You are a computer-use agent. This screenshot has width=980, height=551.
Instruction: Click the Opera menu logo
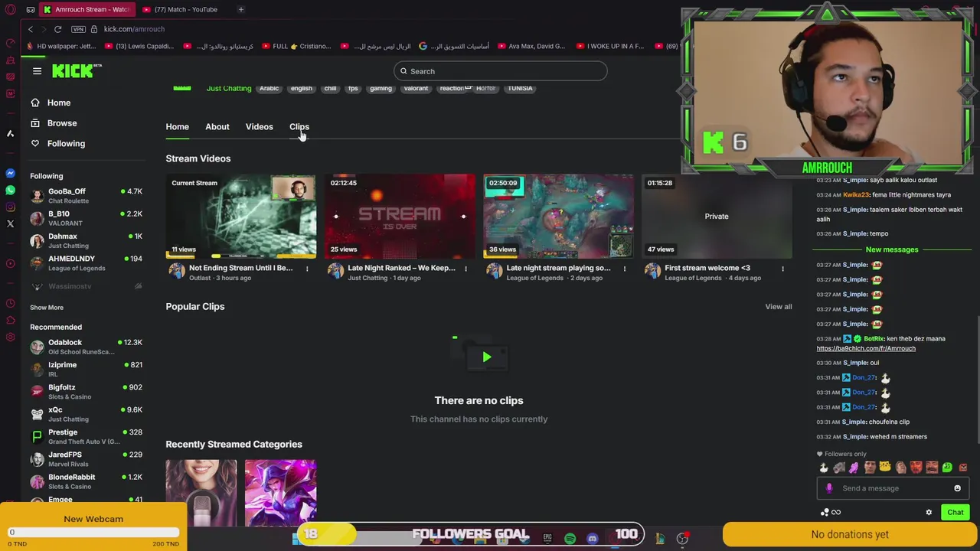[10, 9]
